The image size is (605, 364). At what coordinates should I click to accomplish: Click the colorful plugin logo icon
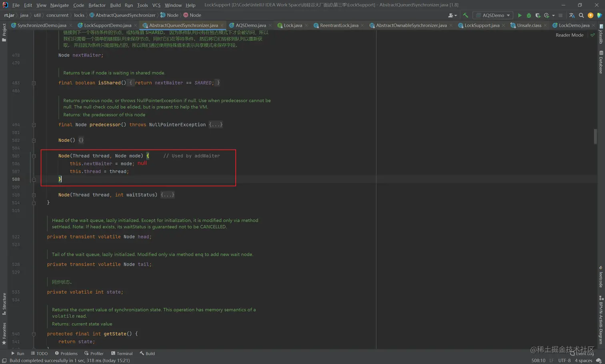click(599, 15)
